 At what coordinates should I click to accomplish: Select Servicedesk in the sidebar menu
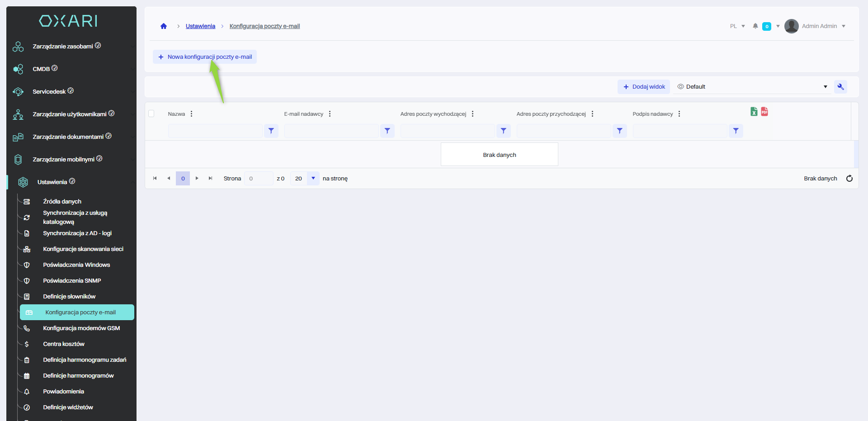(49, 92)
